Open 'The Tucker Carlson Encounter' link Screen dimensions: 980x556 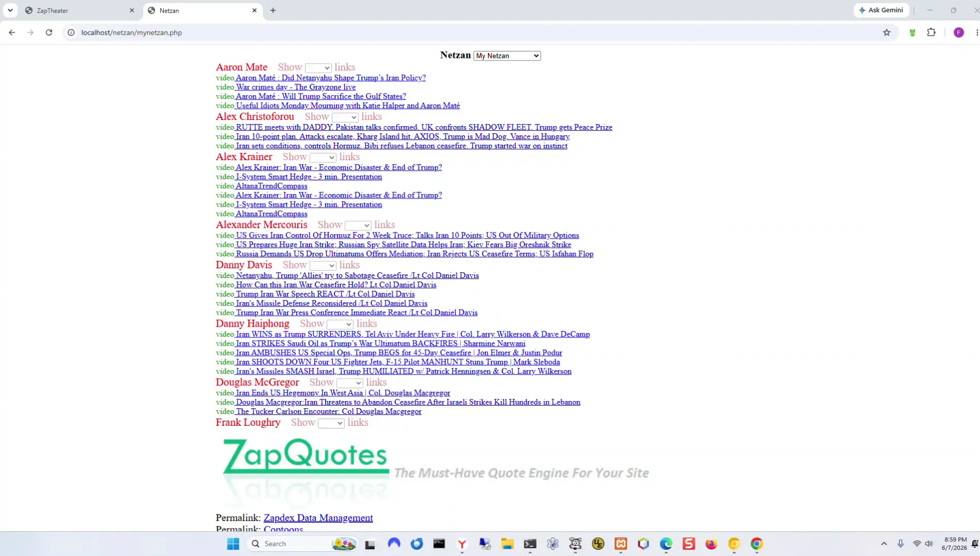coord(328,412)
